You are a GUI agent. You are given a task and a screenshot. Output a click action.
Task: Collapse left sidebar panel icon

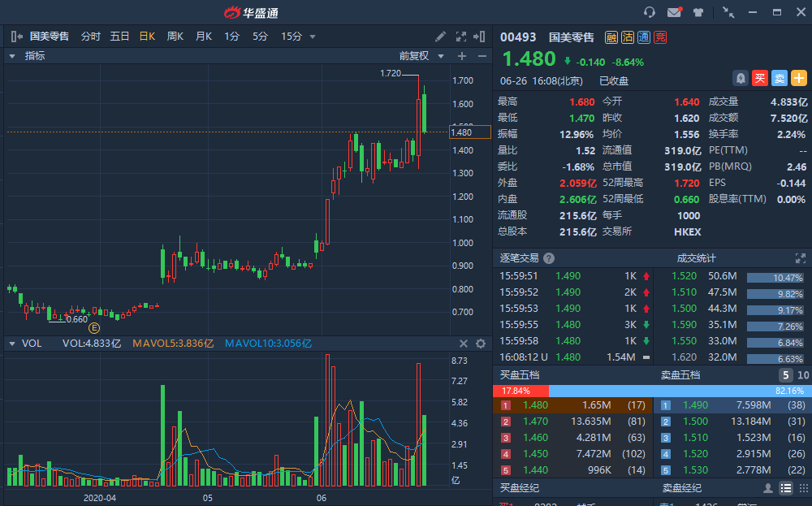[x=16, y=37]
